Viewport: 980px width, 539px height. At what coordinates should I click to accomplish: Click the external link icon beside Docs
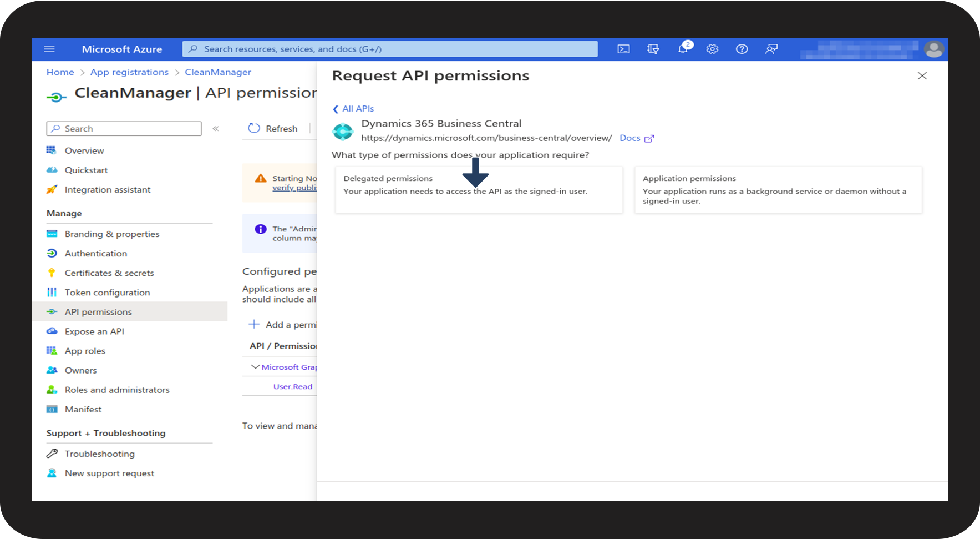(x=649, y=138)
